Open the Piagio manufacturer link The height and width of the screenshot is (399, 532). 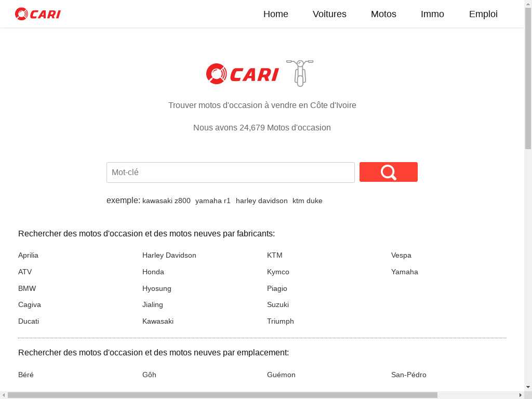tap(277, 288)
